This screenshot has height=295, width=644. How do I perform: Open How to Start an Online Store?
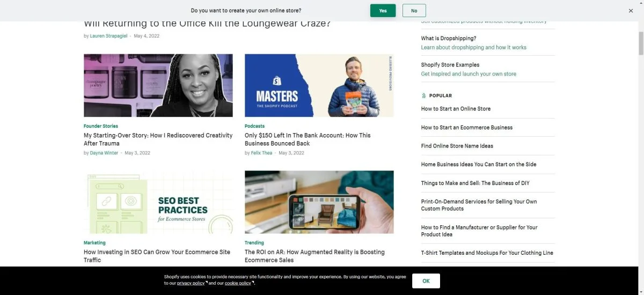[x=456, y=109]
